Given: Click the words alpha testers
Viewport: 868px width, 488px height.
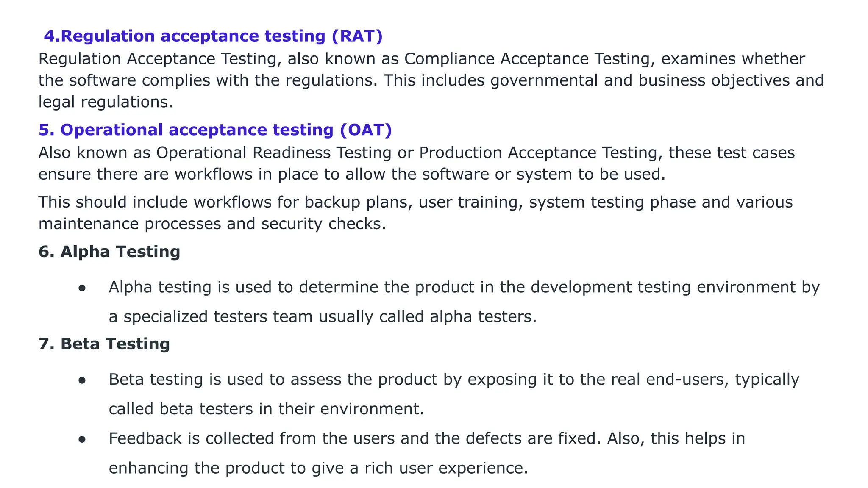Looking at the screenshot, I should click(x=480, y=317).
